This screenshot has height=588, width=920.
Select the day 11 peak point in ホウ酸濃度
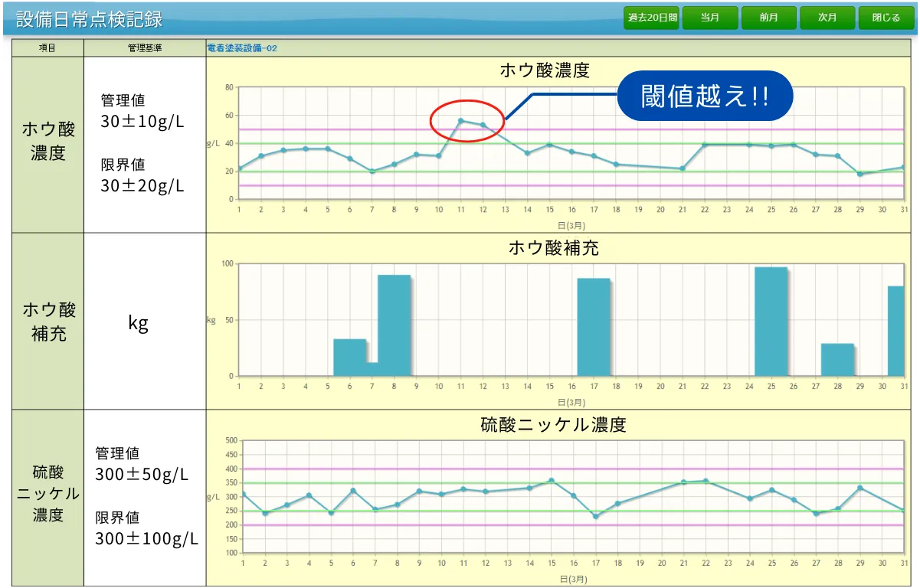460,120
